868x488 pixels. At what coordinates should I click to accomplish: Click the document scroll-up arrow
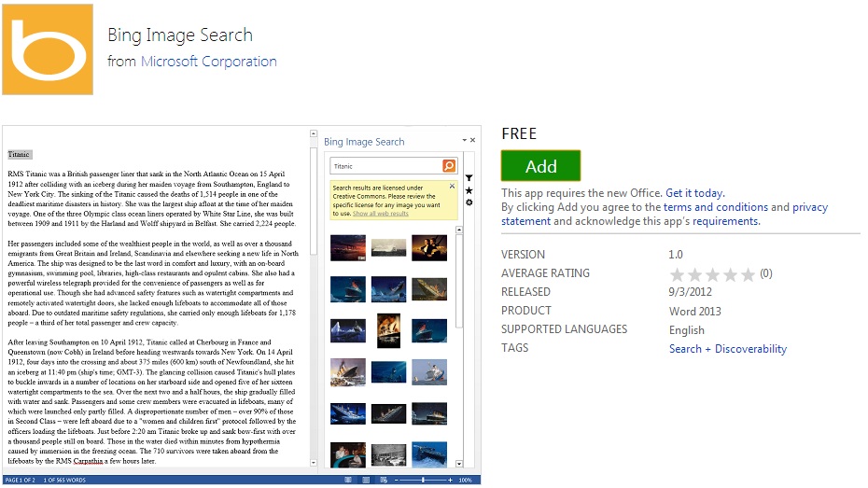(314, 133)
